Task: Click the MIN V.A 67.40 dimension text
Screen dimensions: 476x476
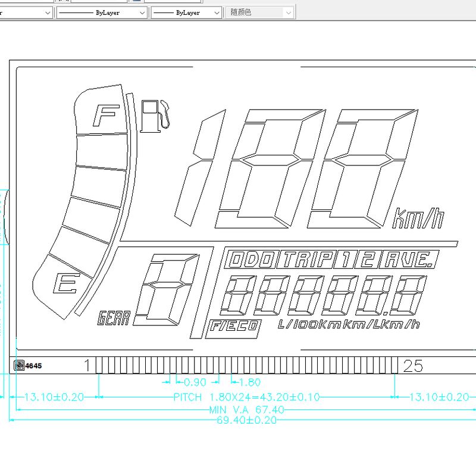Action: click(x=246, y=410)
